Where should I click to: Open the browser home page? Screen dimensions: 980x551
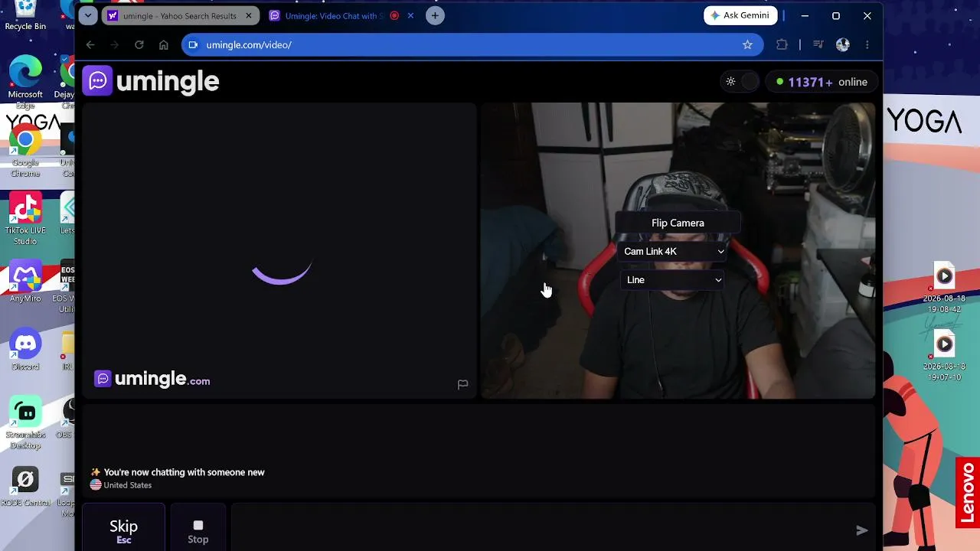pyautogui.click(x=164, y=45)
